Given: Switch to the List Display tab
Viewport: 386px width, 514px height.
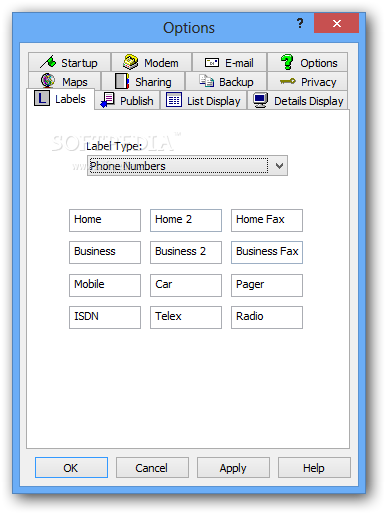Looking at the screenshot, I should pyautogui.click(x=203, y=100).
